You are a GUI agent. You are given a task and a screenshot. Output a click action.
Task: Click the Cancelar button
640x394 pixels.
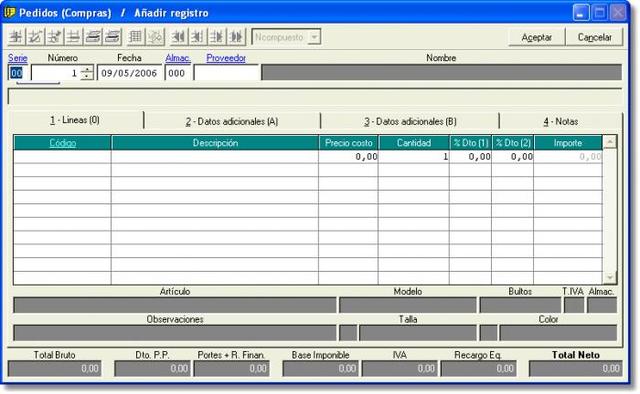pos(594,37)
